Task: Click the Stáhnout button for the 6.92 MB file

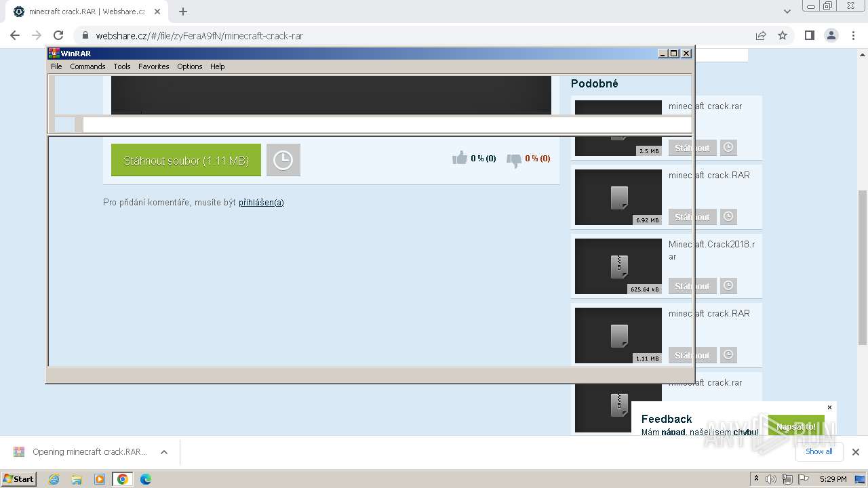Action: click(692, 217)
